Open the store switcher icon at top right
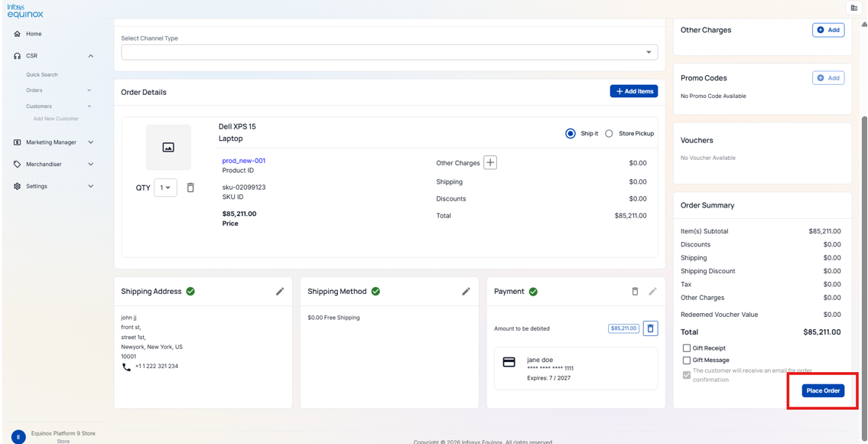 (853, 8)
